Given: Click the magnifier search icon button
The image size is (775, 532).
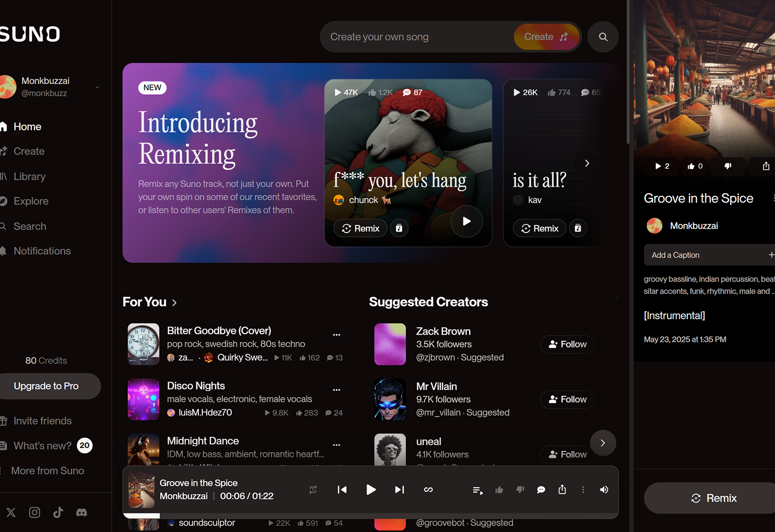Looking at the screenshot, I should click(603, 37).
